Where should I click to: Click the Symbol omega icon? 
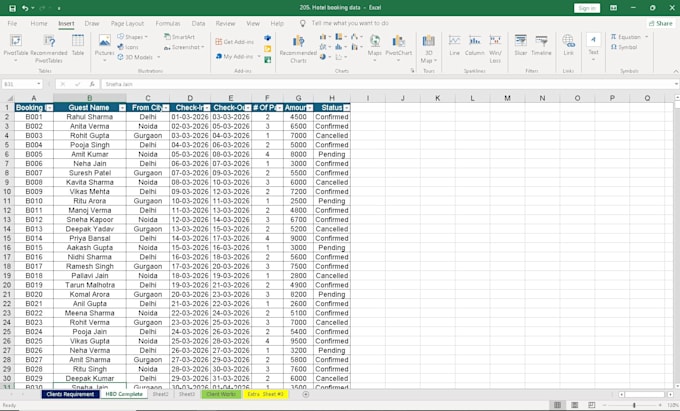[x=614, y=47]
